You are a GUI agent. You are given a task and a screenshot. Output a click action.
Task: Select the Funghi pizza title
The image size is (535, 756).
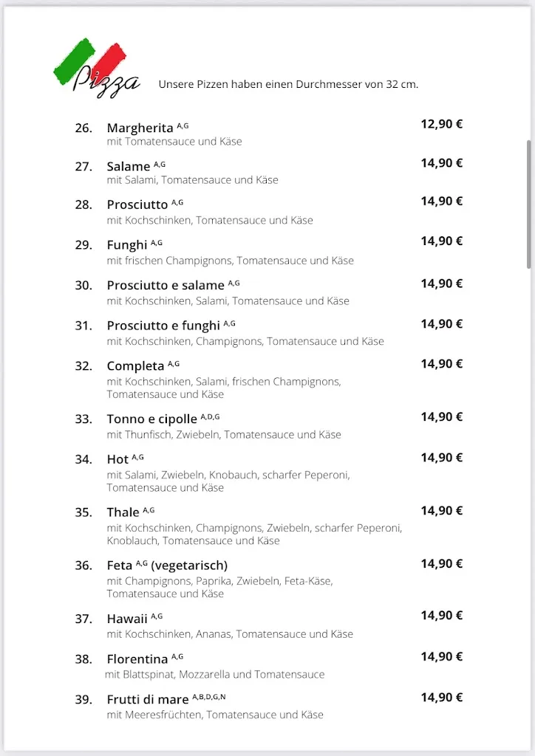[127, 245]
